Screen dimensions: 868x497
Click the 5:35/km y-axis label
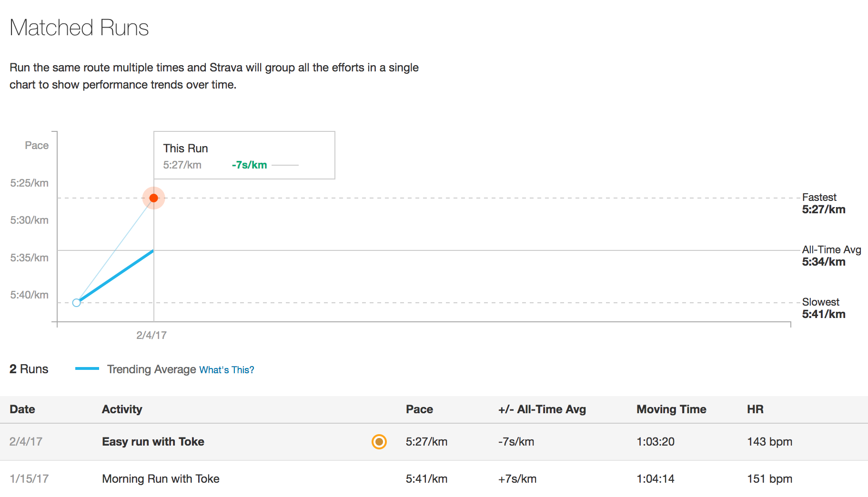click(30, 258)
